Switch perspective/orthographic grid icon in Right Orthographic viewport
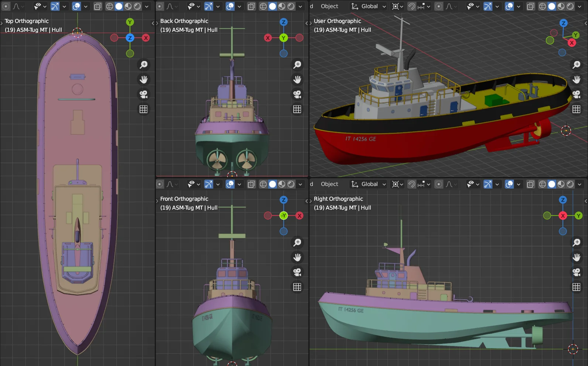588x366 pixels. pyautogui.click(x=577, y=287)
